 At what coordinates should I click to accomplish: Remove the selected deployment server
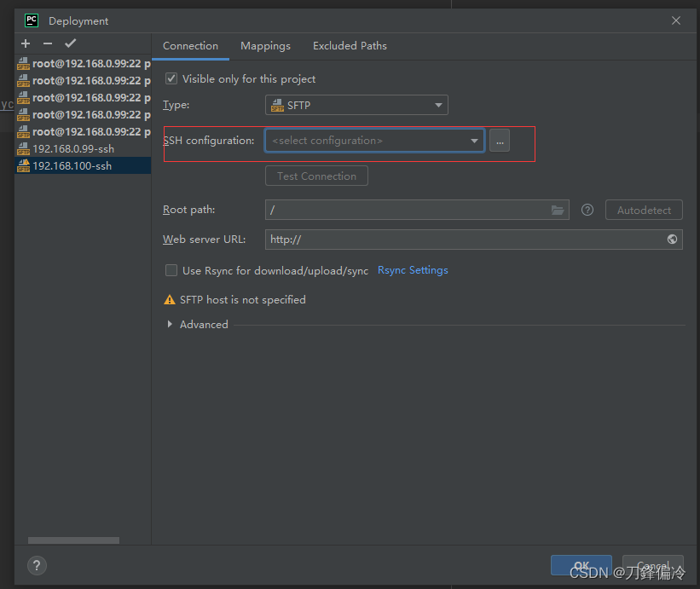click(x=48, y=43)
